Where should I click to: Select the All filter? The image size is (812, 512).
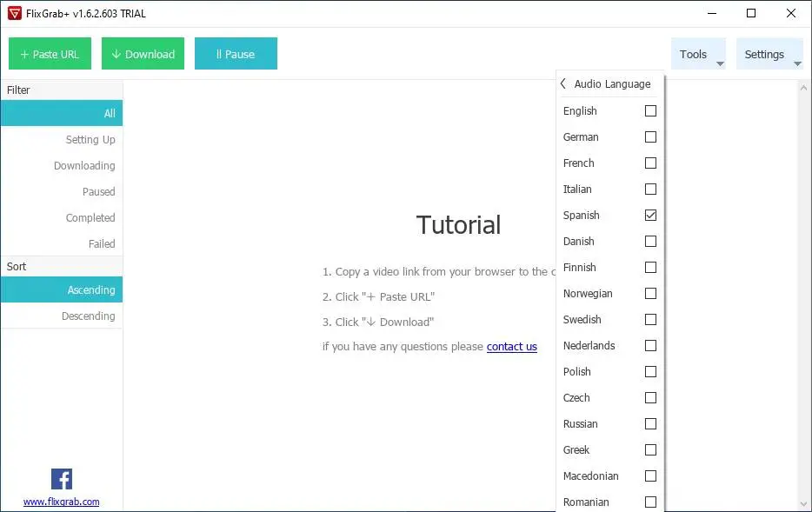coord(62,113)
